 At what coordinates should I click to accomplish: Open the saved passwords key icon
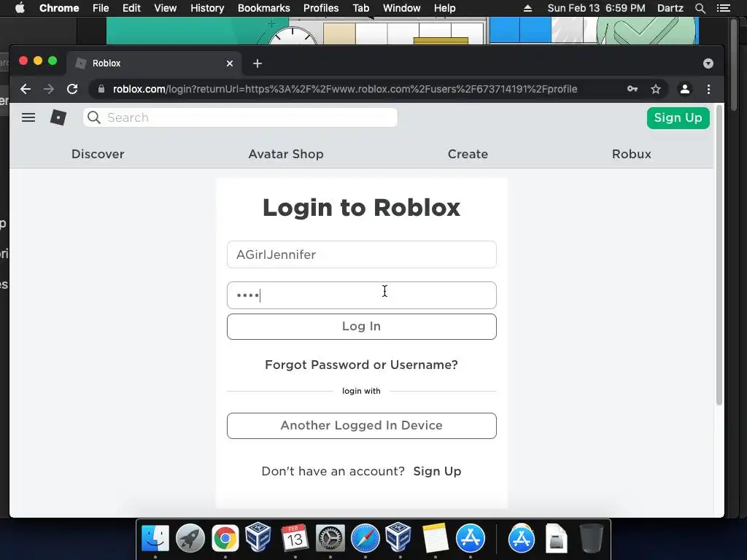(632, 89)
